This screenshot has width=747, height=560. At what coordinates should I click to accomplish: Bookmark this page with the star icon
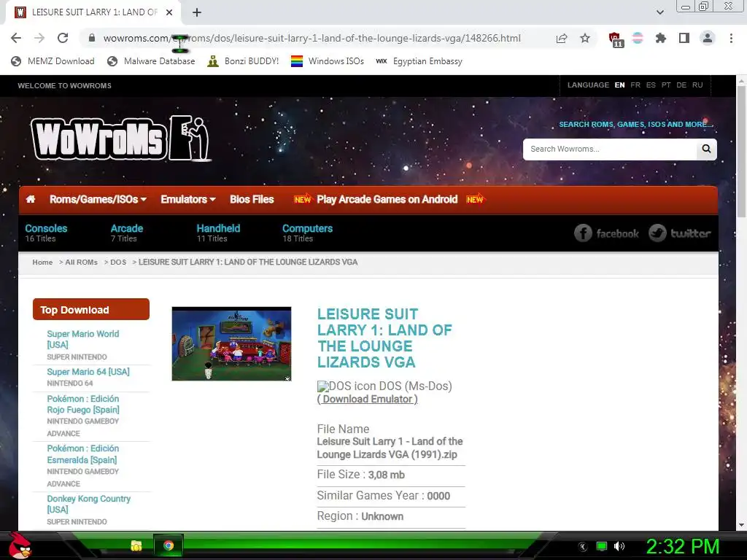[x=585, y=38]
